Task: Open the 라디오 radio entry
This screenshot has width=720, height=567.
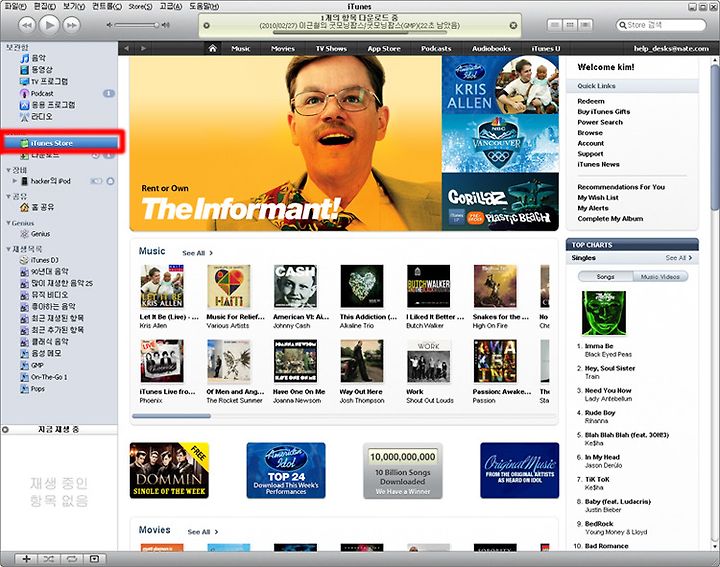Action: point(37,117)
